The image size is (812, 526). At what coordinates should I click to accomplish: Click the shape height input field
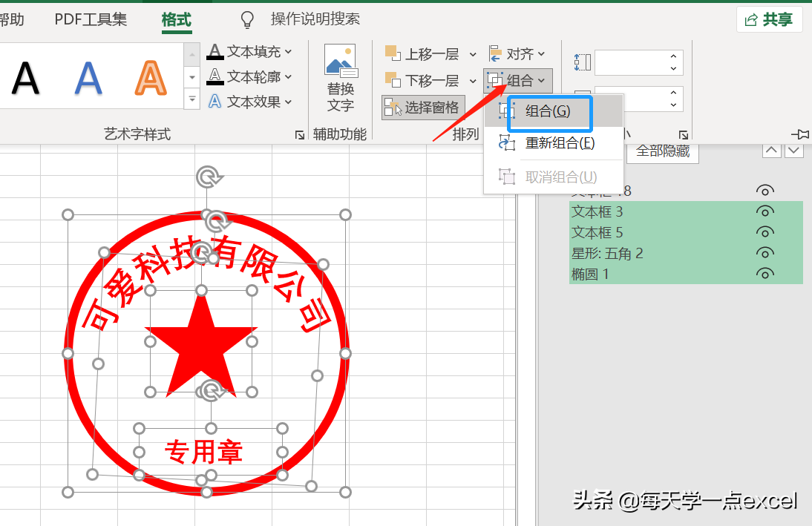(x=629, y=62)
